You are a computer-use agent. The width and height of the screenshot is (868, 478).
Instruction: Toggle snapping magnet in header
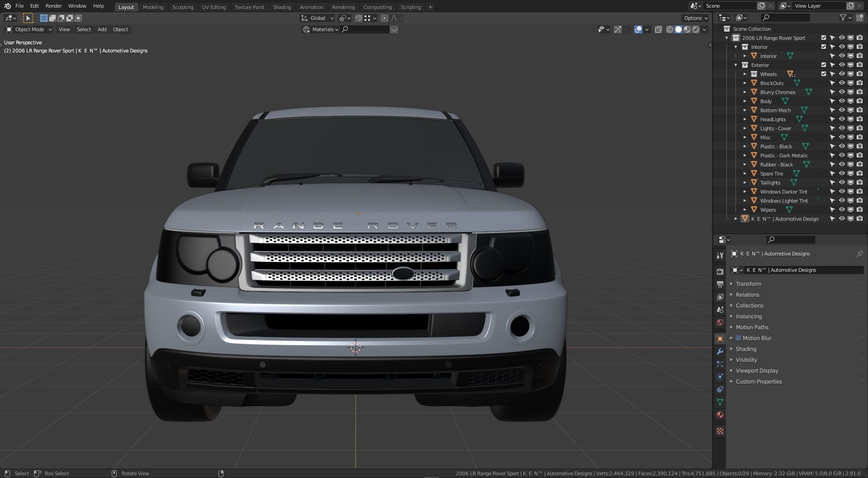(358, 18)
